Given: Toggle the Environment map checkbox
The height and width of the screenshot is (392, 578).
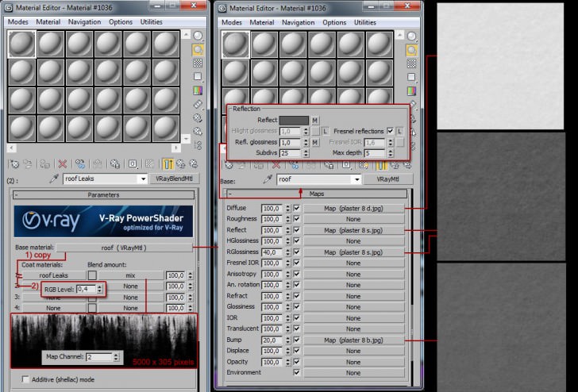Looking at the screenshot, I should tap(296, 372).
